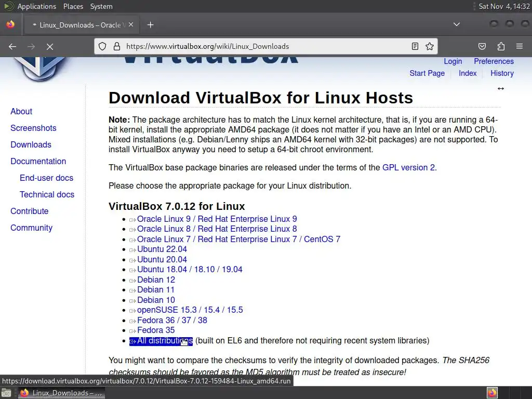Open the Firefox hamburger application menu

520,46
